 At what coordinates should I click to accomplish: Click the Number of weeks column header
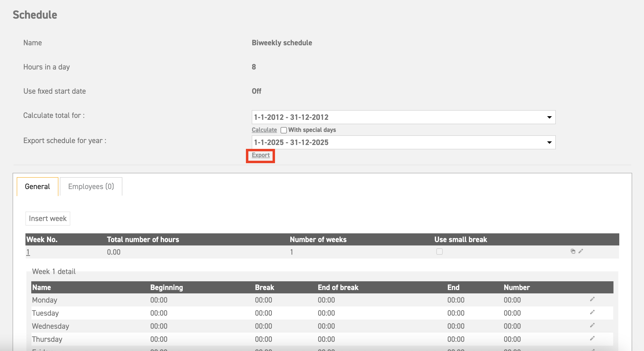[318, 240]
